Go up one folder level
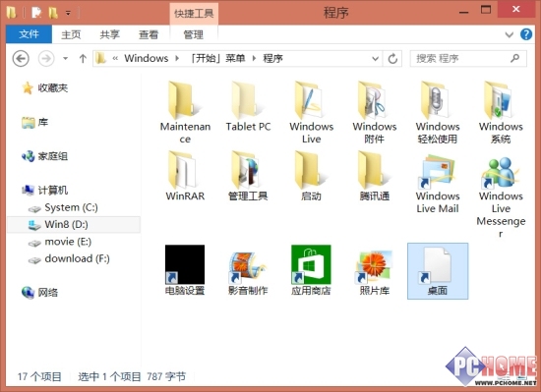 (83, 59)
